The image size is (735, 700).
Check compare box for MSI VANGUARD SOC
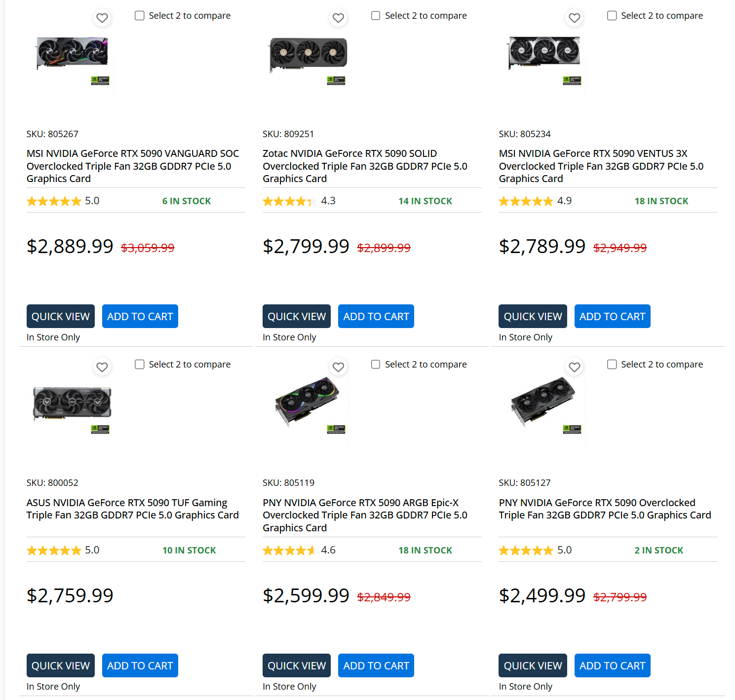pyautogui.click(x=140, y=16)
